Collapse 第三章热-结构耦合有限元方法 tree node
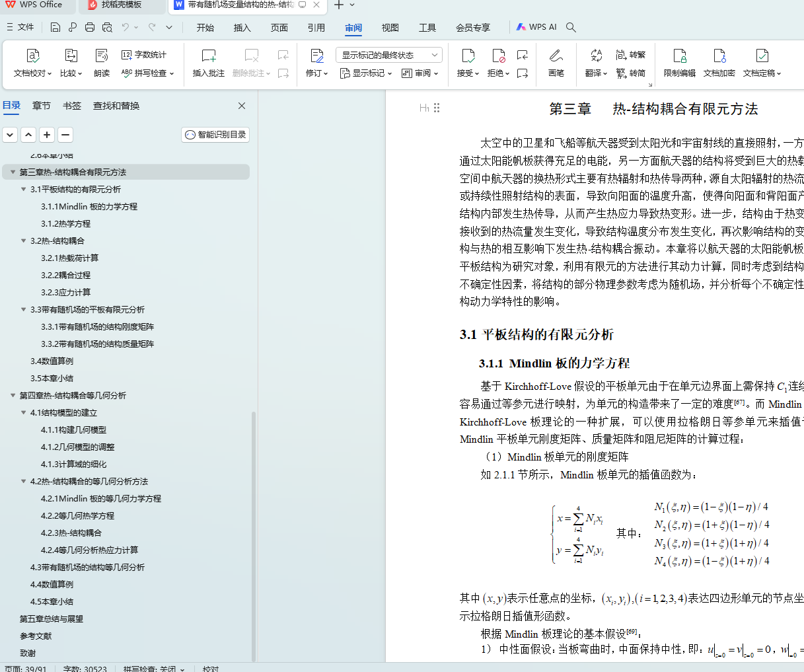The image size is (804, 672). (13, 172)
